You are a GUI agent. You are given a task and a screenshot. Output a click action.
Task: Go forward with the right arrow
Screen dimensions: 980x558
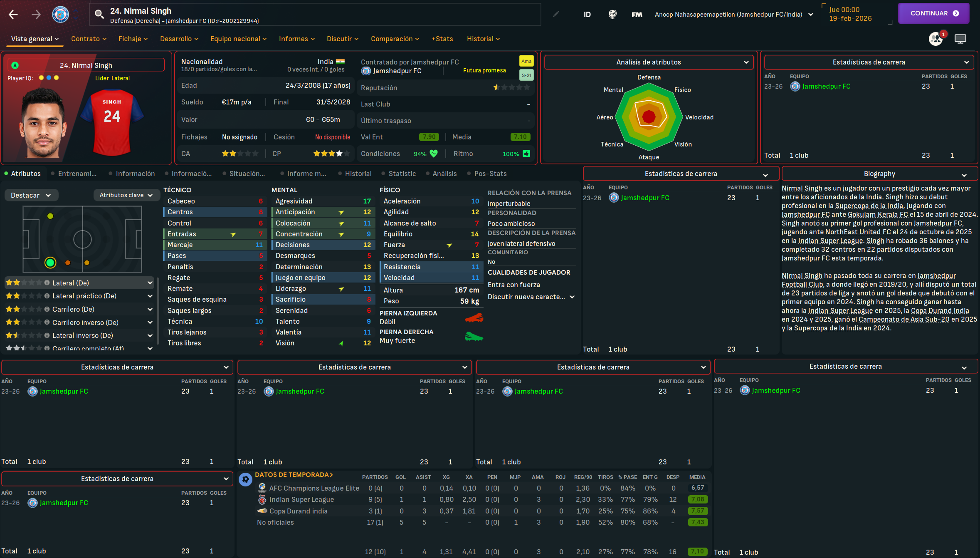point(36,15)
